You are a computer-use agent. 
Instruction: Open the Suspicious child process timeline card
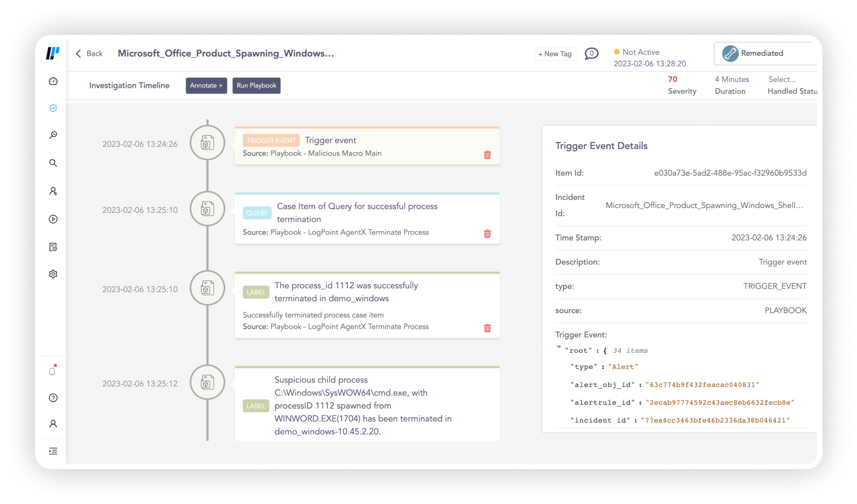coord(367,404)
